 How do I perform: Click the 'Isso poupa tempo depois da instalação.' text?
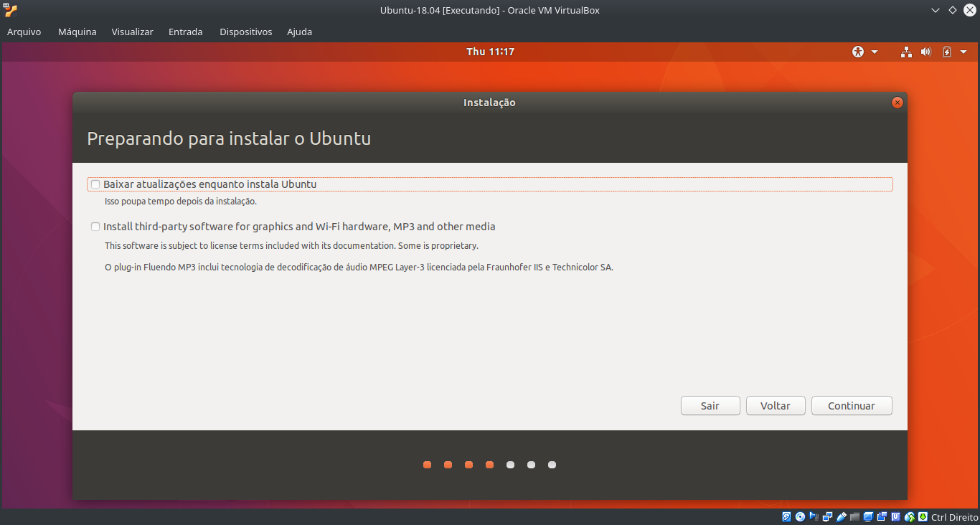click(181, 202)
